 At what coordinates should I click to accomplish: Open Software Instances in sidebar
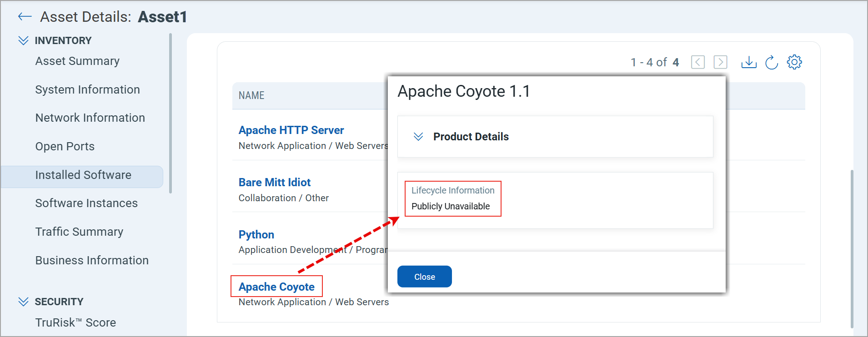pos(86,203)
